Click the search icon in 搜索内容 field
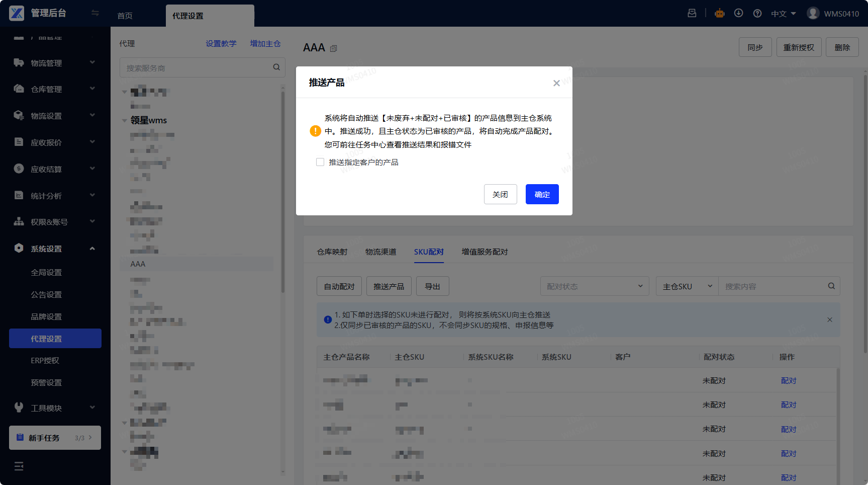Screen dimensions: 868x485 click(831, 286)
